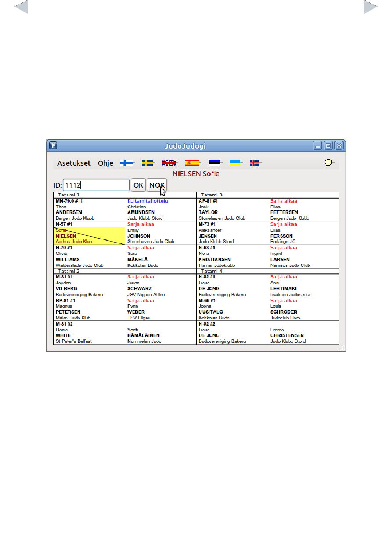Open the Ohje menu
The image size is (392, 555).
(x=105, y=163)
